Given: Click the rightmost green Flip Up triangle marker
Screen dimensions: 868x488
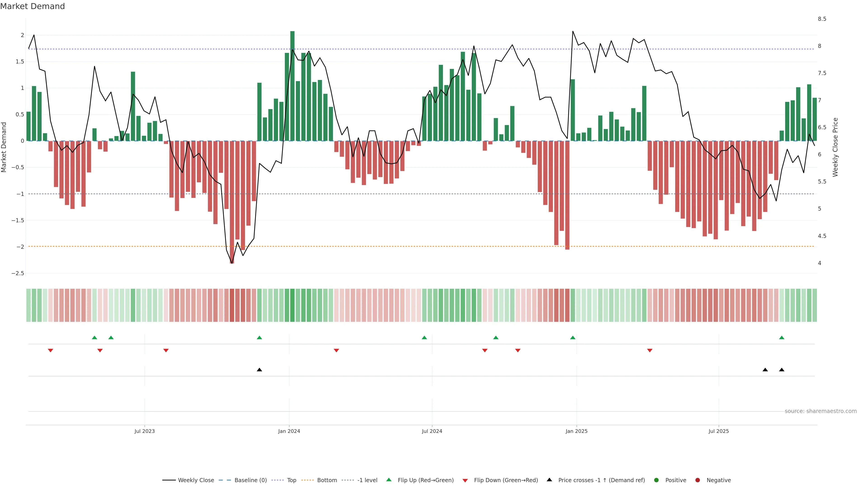Looking at the screenshot, I should [x=781, y=338].
